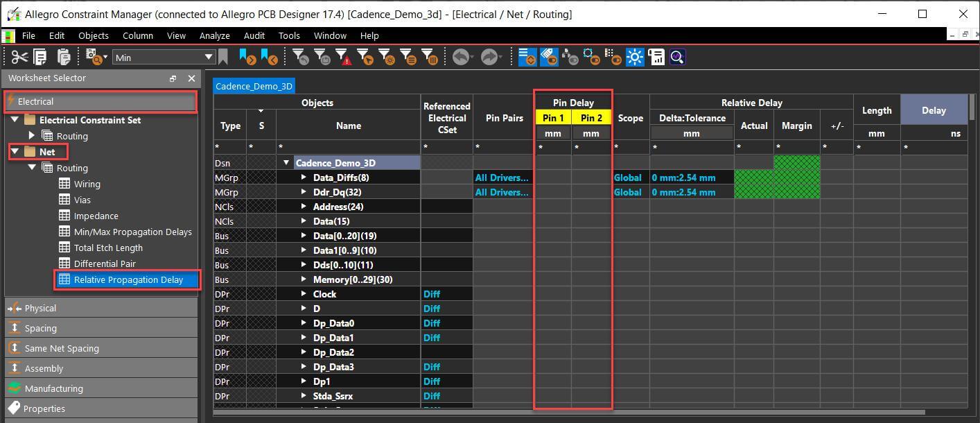This screenshot has height=423, width=980.
Task: Click the Name filter field
Action: tap(348, 148)
